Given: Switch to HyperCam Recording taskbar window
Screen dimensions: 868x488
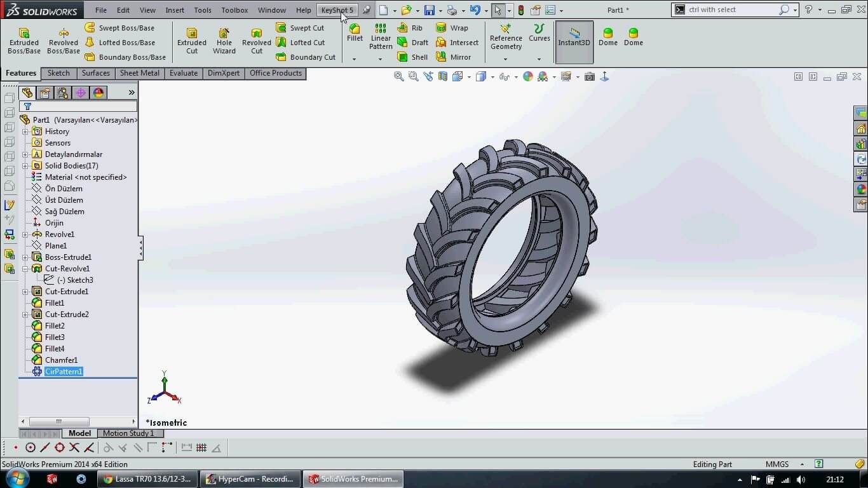Looking at the screenshot, I should click(250, 479).
